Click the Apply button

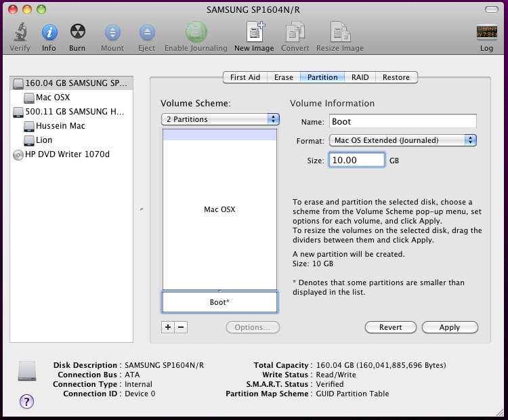coord(450,327)
